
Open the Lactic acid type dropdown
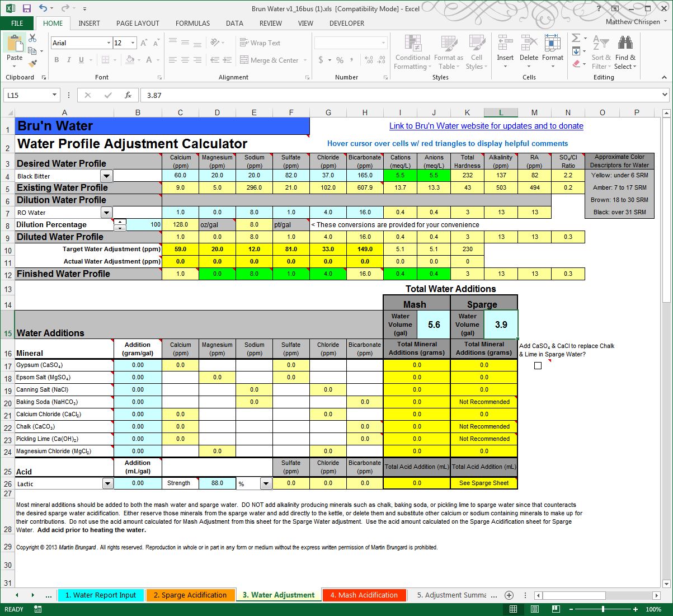pyautogui.click(x=107, y=483)
